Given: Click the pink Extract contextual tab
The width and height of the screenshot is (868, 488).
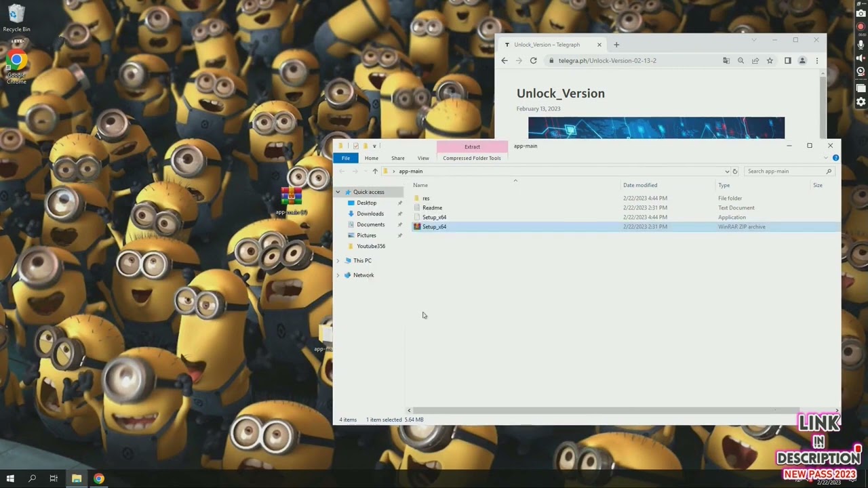Looking at the screenshot, I should tap(472, 146).
